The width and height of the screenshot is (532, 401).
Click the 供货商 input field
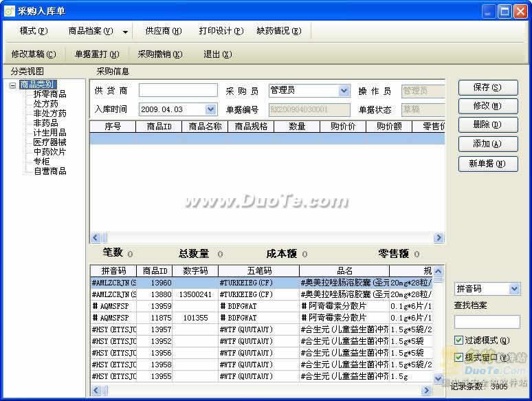177,91
